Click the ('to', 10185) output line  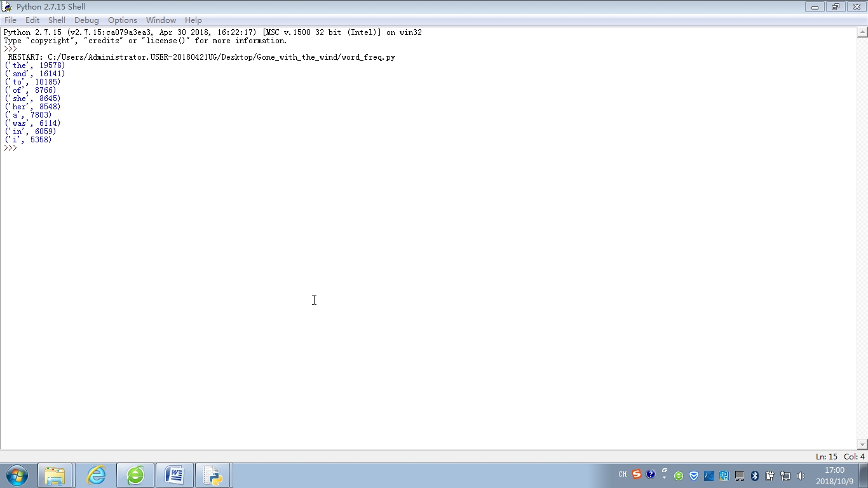click(32, 82)
